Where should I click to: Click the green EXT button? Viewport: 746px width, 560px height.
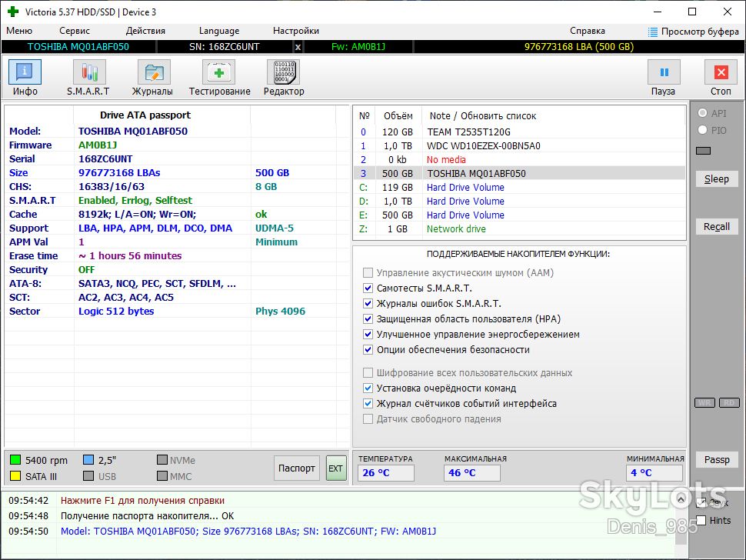336,468
